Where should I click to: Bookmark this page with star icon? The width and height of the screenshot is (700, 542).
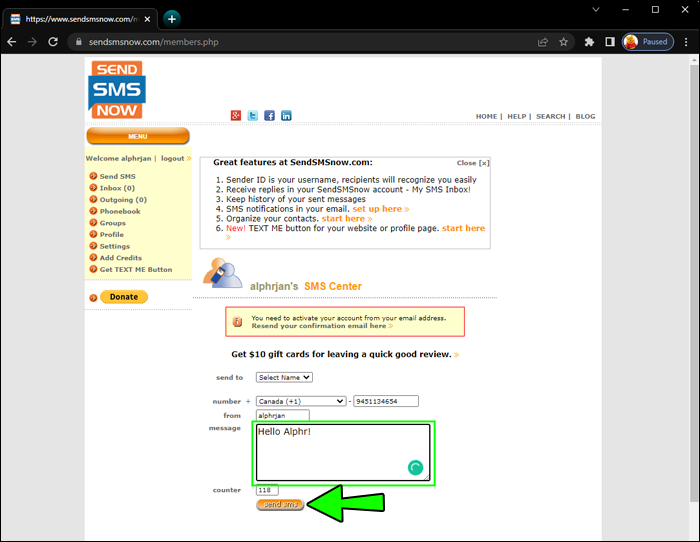tap(563, 42)
